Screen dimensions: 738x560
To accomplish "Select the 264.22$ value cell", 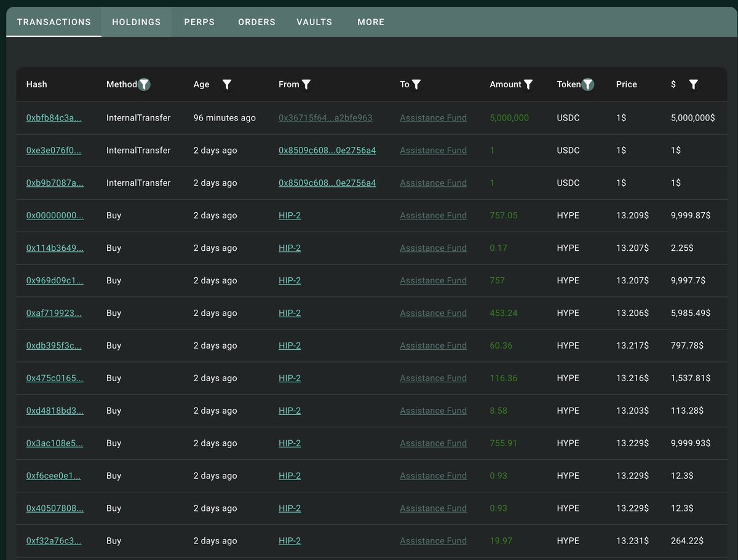I will [x=687, y=542].
